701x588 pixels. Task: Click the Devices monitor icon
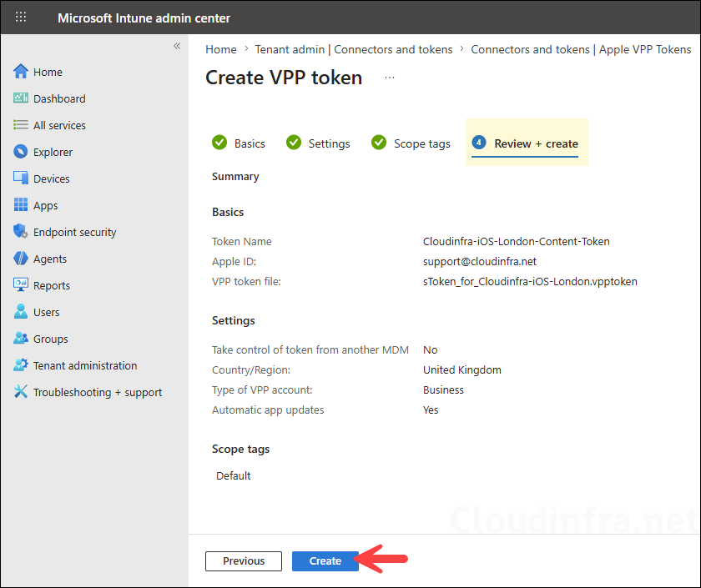point(21,178)
